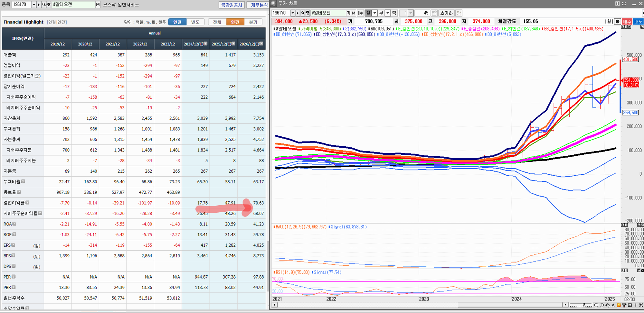Screen dimensions: 644x313
Task: Click the data table icon below chart
Action: pyautogui.click(x=630, y=305)
